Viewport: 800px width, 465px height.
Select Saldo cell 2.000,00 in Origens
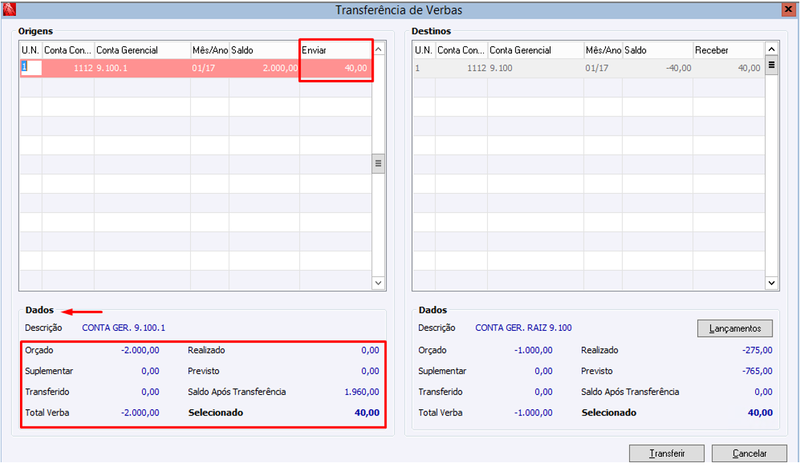[x=264, y=68]
